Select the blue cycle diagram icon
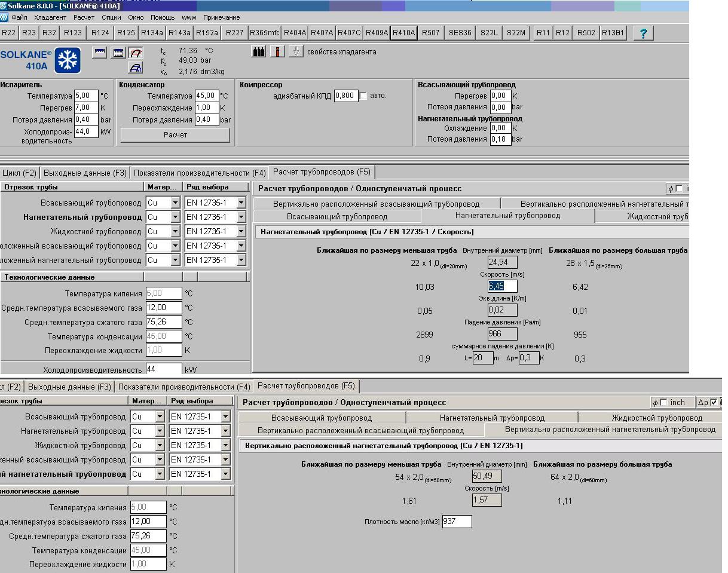This screenshot has width=728, height=573. 136,68
